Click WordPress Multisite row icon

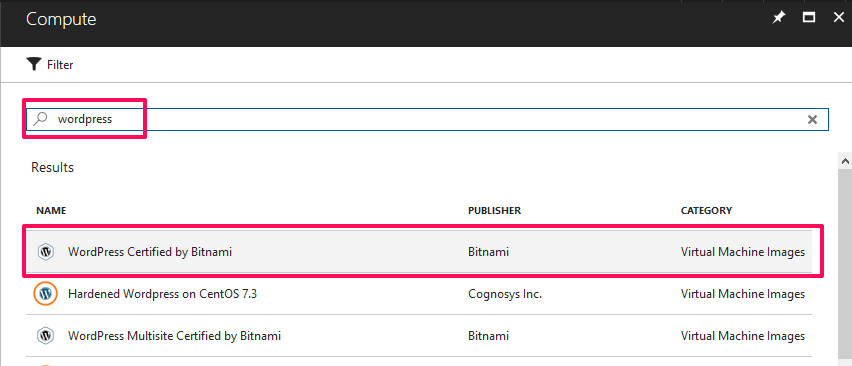pyautogui.click(x=46, y=336)
